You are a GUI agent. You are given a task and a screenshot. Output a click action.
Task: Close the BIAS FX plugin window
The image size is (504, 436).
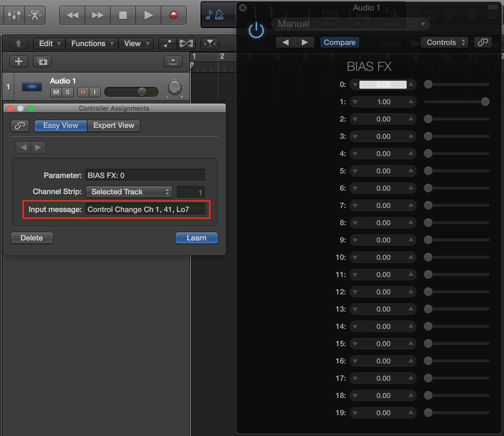pos(243,7)
